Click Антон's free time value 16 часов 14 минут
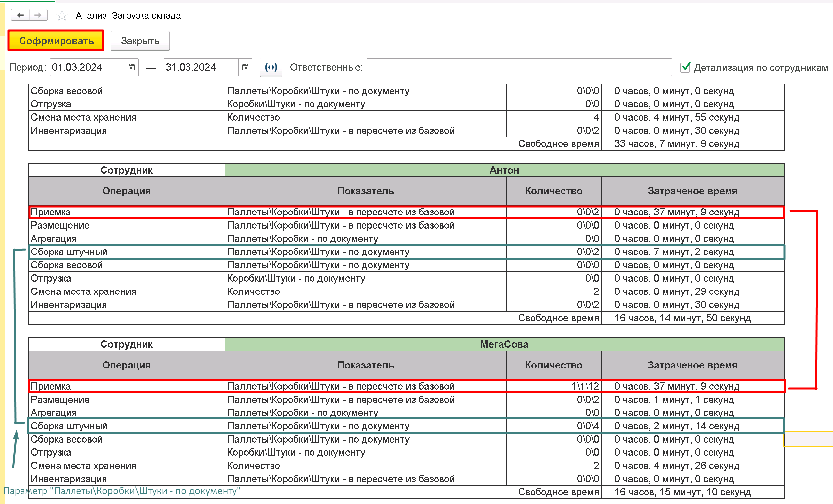 [x=682, y=318]
